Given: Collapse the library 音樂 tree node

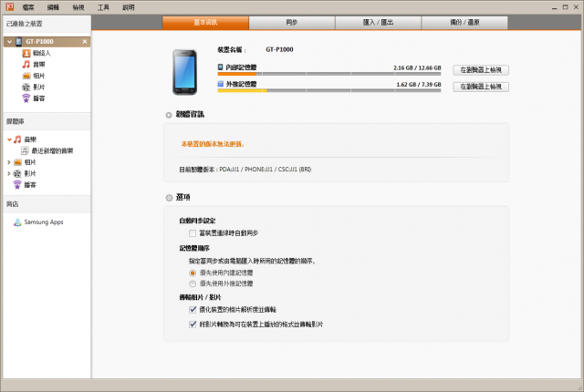Looking at the screenshot, I should tap(9, 139).
